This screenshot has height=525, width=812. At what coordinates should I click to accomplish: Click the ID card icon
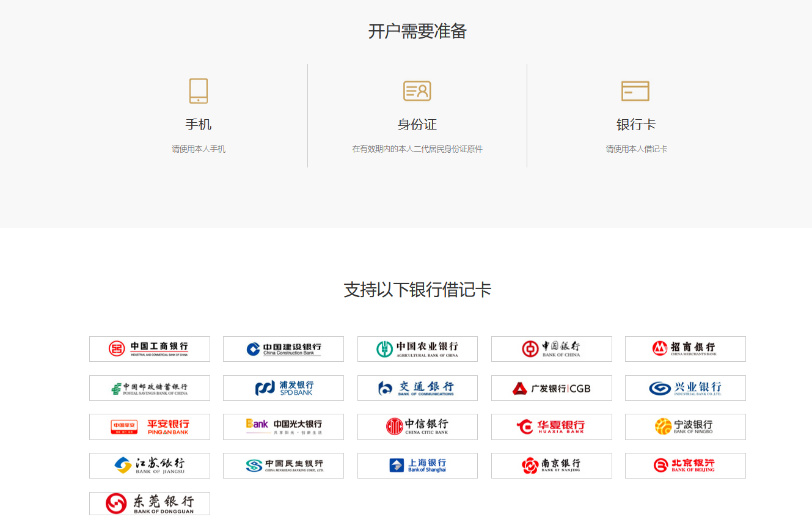(x=417, y=91)
